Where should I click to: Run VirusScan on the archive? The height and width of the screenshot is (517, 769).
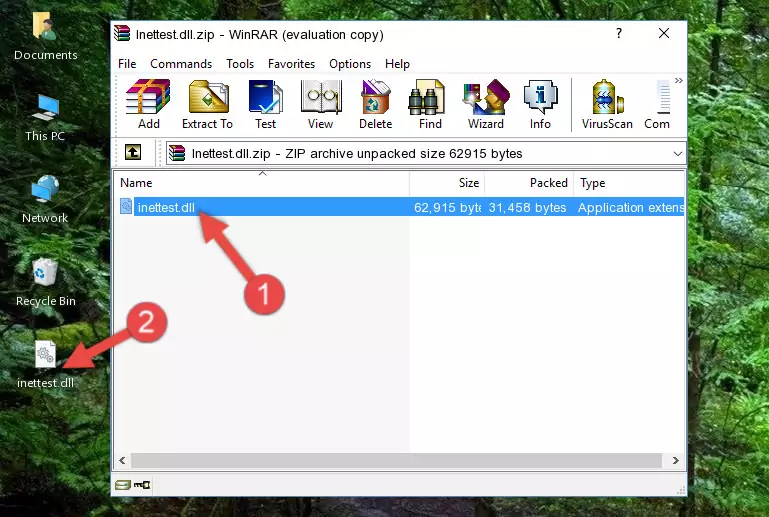point(607,104)
